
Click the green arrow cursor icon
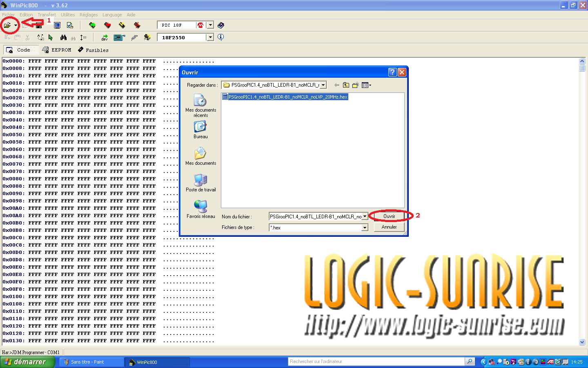pyautogui.click(x=51, y=37)
